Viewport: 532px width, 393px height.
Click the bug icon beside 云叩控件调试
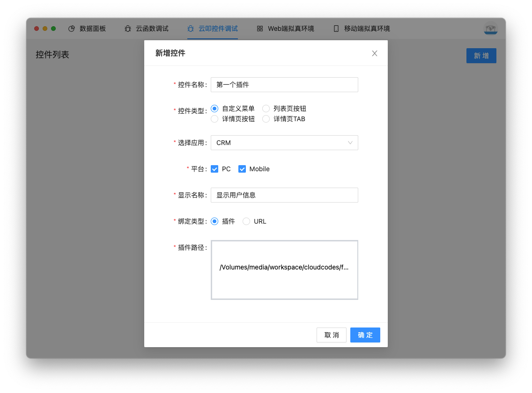[x=191, y=29]
